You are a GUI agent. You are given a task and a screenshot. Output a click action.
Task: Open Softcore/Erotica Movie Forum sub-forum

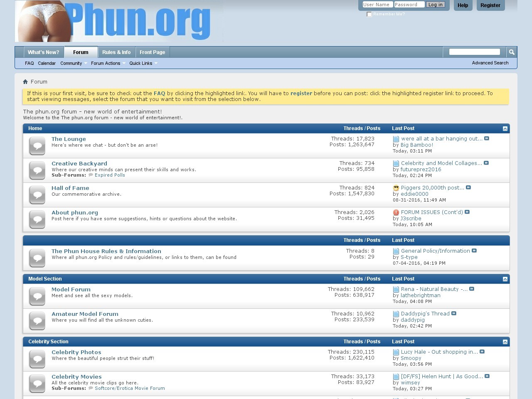pos(130,388)
